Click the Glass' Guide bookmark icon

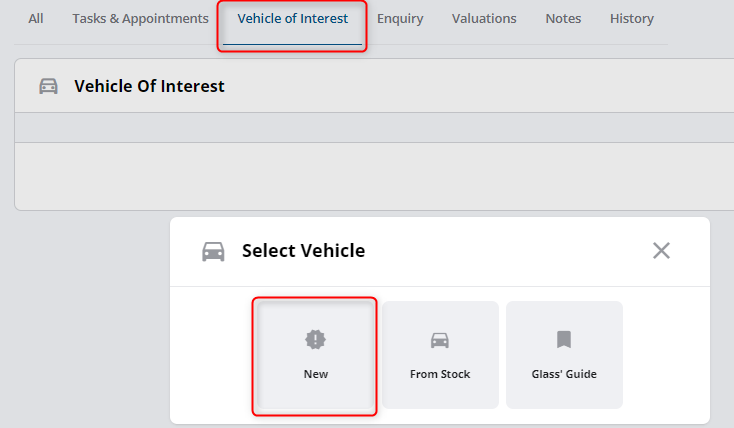tap(564, 339)
